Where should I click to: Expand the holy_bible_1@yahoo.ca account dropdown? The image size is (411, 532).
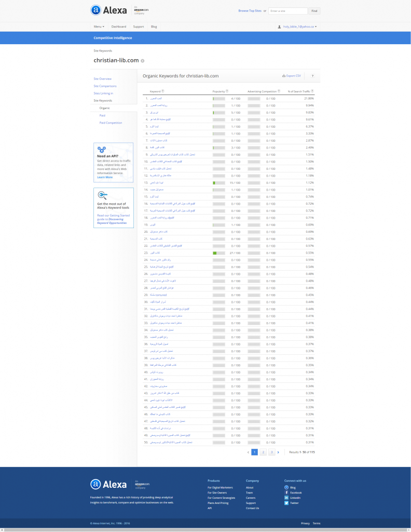coord(297,26)
